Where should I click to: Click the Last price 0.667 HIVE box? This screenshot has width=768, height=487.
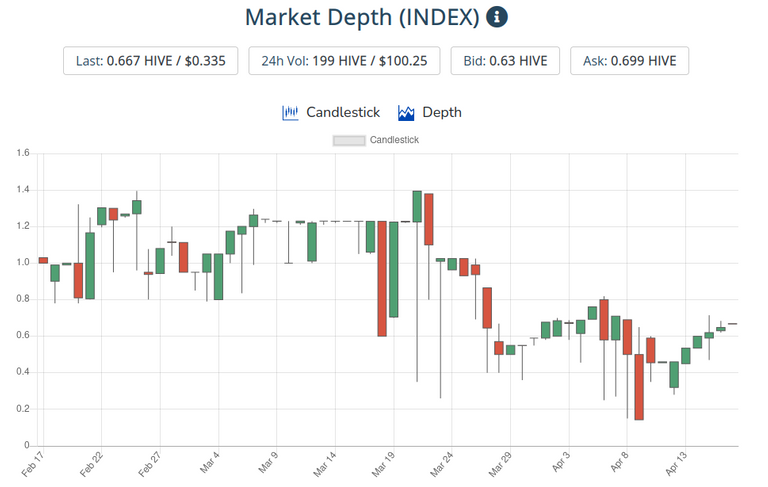click(150, 61)
